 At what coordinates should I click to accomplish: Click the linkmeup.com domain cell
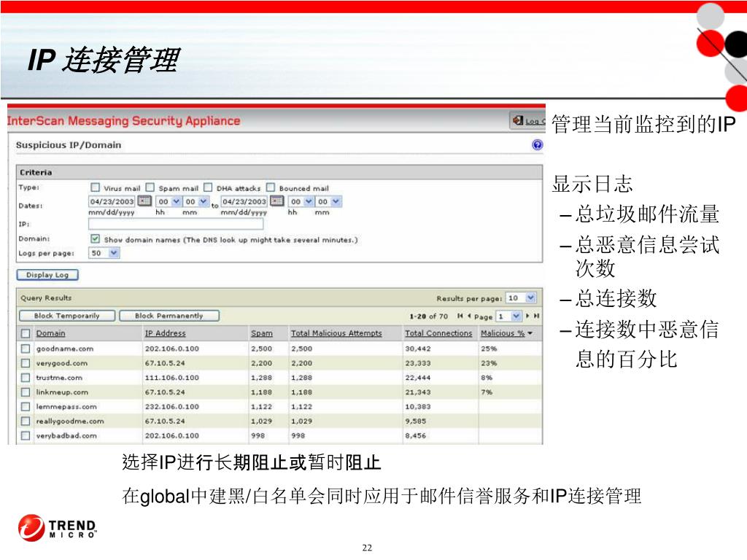(x=62, y=392)
